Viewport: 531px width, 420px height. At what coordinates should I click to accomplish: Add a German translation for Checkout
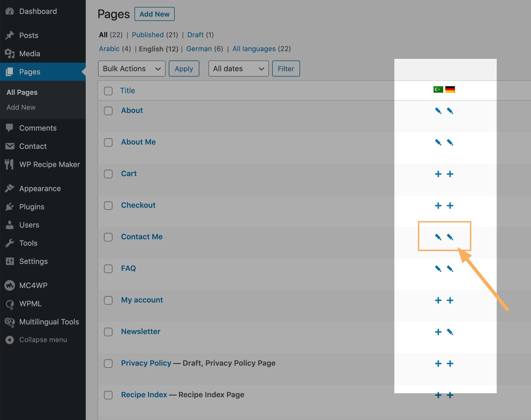tap(450, 206)
